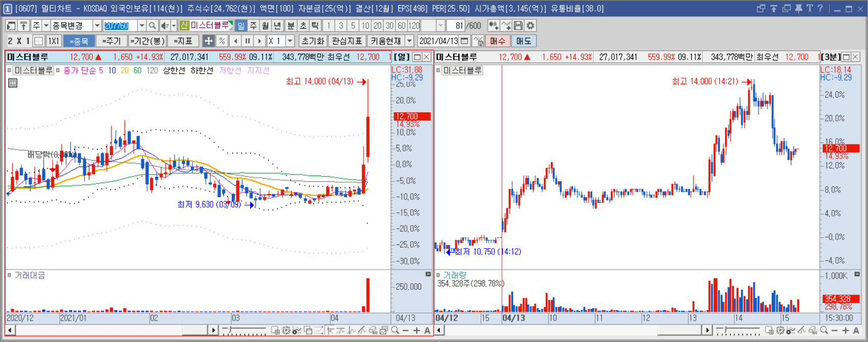
Task: Maximize the [3분] chart pane
Action: [846, 57]
